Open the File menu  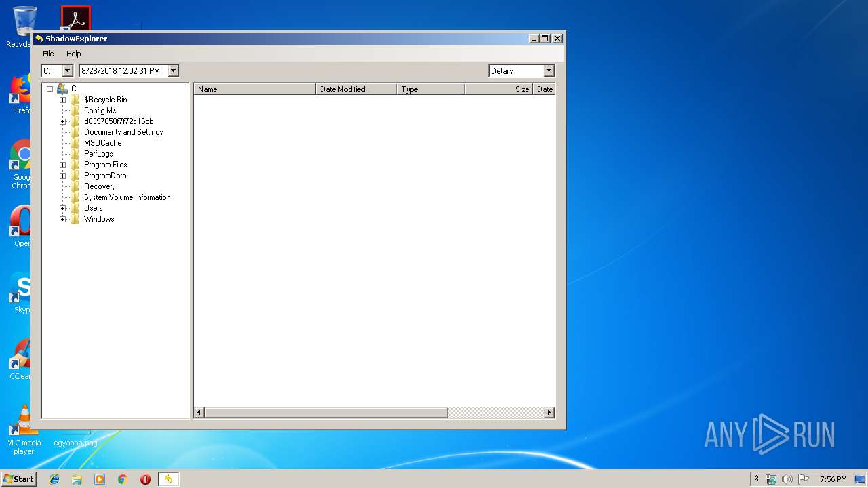point(48,54)
